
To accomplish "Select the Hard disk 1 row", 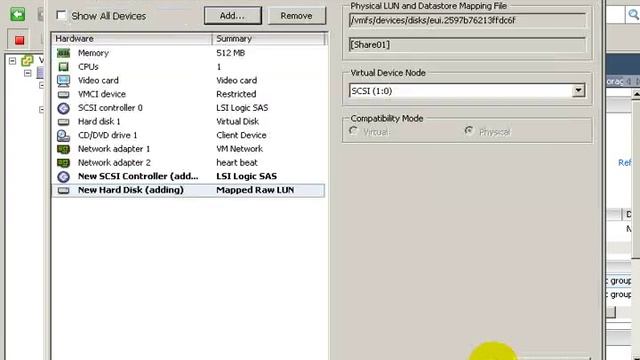I will (x=189, y=122).
